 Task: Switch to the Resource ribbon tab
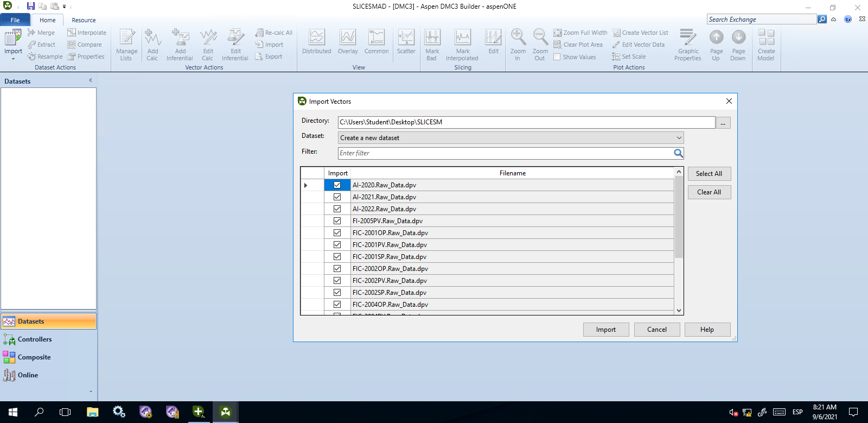(x=84, y=20)
